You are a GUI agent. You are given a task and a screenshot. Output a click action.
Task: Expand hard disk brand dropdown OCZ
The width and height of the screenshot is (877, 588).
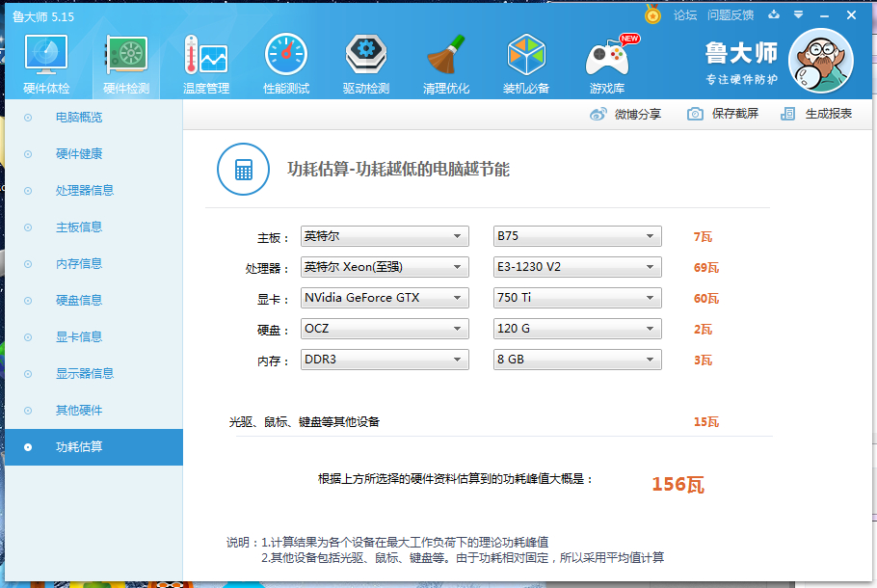point(385,329)
